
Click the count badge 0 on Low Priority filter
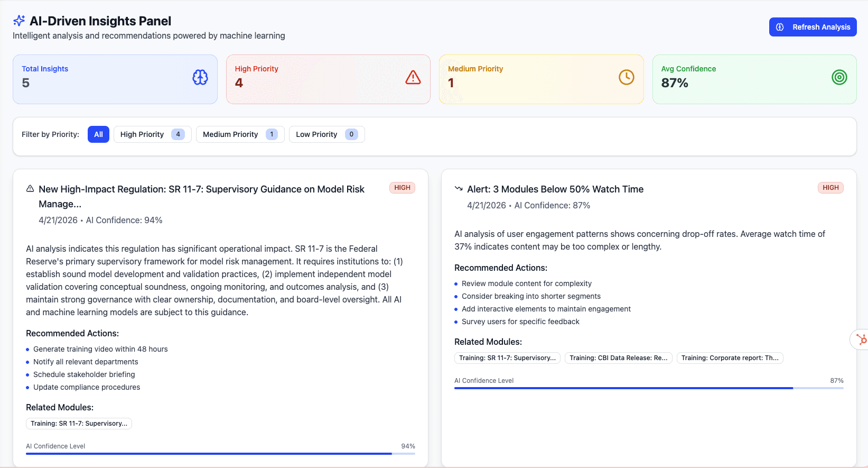[351, 134]
